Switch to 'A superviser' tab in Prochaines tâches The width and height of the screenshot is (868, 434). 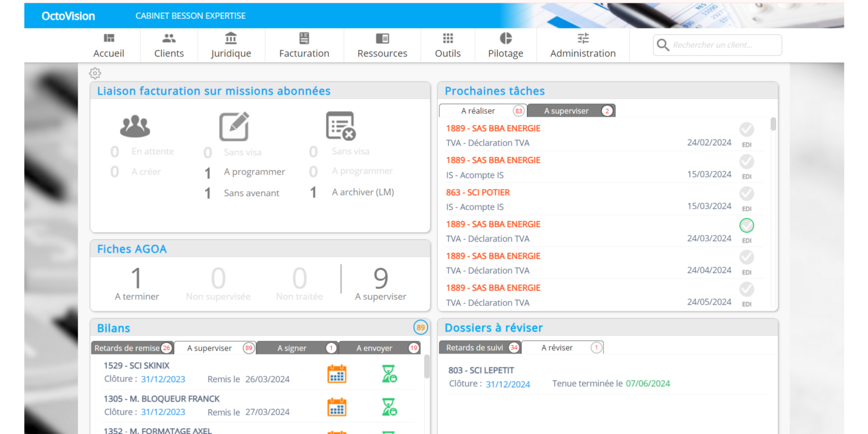570,111
